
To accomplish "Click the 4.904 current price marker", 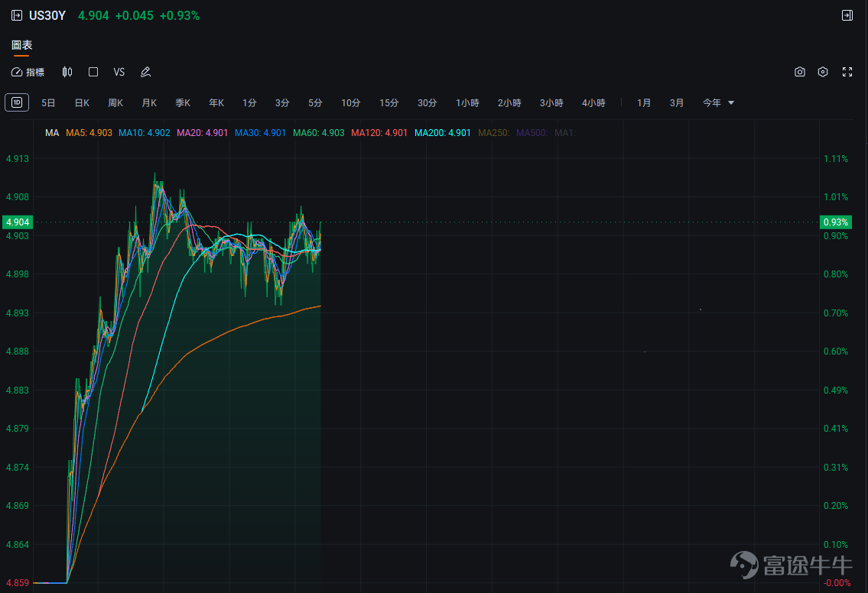I will 17,222.
